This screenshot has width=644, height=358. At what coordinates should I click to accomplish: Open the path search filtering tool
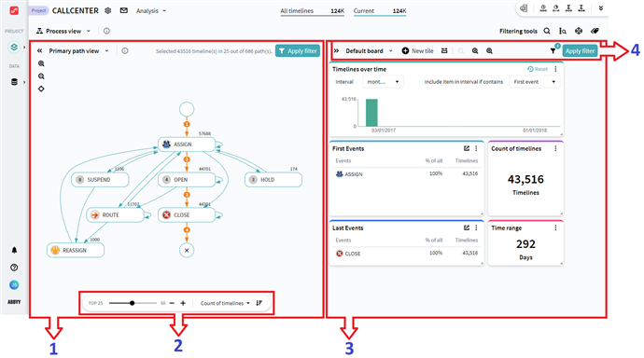563,31
